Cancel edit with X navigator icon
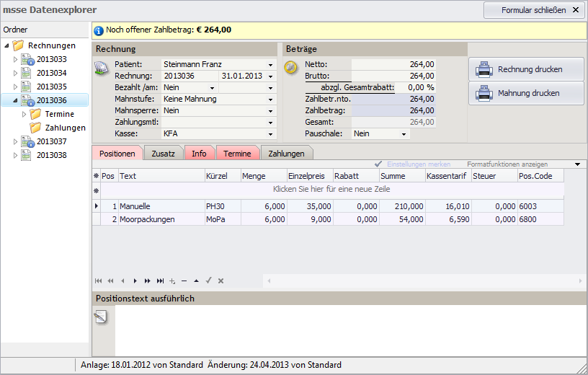Image resolution: width=588 pixels, height=375 pixels. tap(221, 281)
